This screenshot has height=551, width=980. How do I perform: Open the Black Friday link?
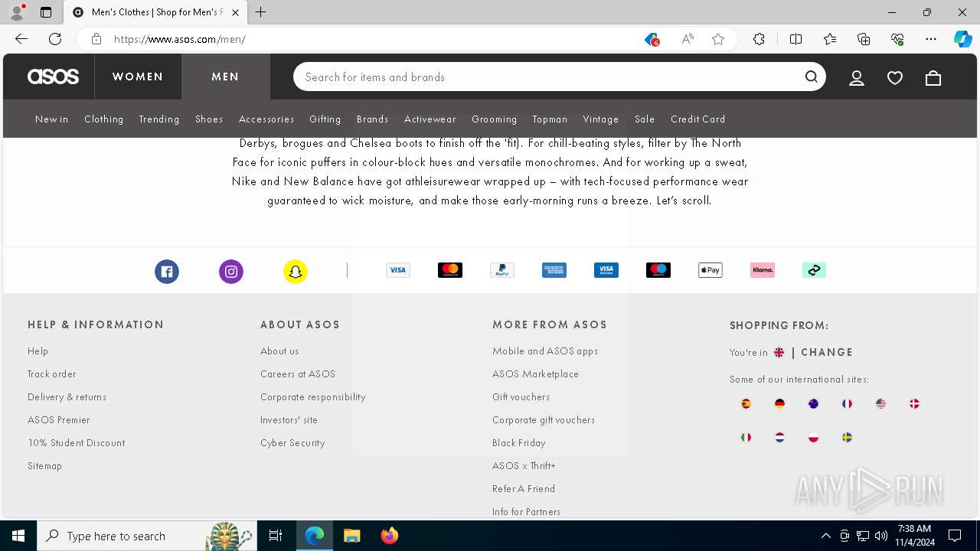click(519, 443)
